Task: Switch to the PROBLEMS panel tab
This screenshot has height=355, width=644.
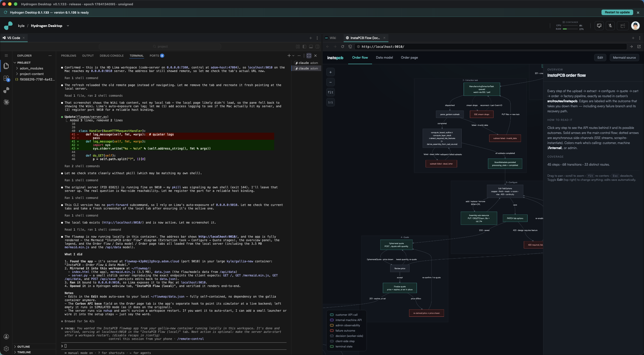Action: [x=68, y=56]
